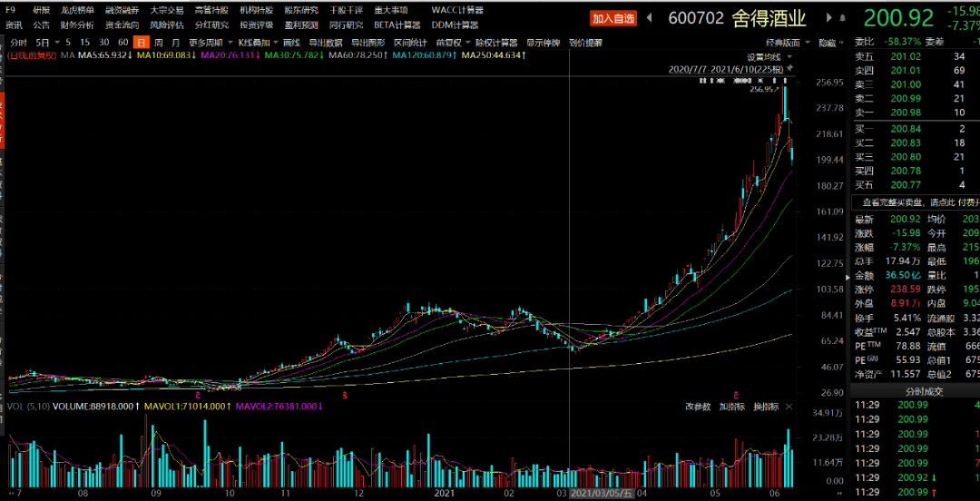Collapse side panel via 隐藏
Image resolution: width=980 pixels, height=501 pixels.
click(x=831, y=44)
